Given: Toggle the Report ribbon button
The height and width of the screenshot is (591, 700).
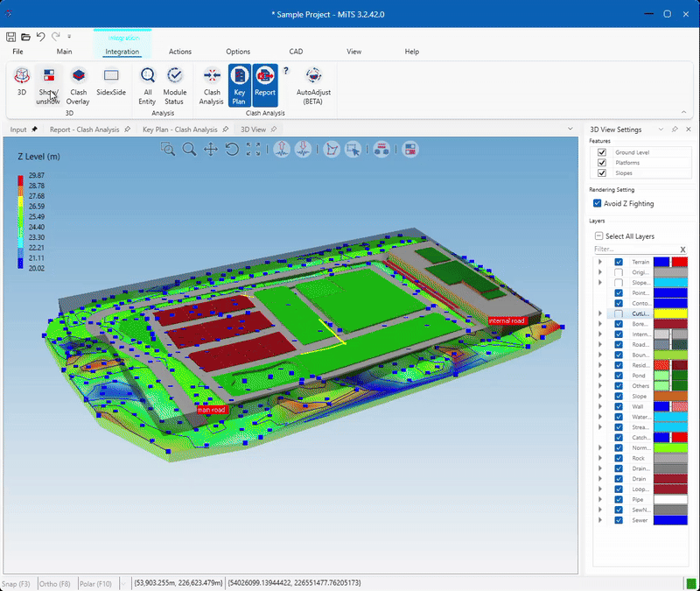Looking at the screenshot, I should 265,85.
